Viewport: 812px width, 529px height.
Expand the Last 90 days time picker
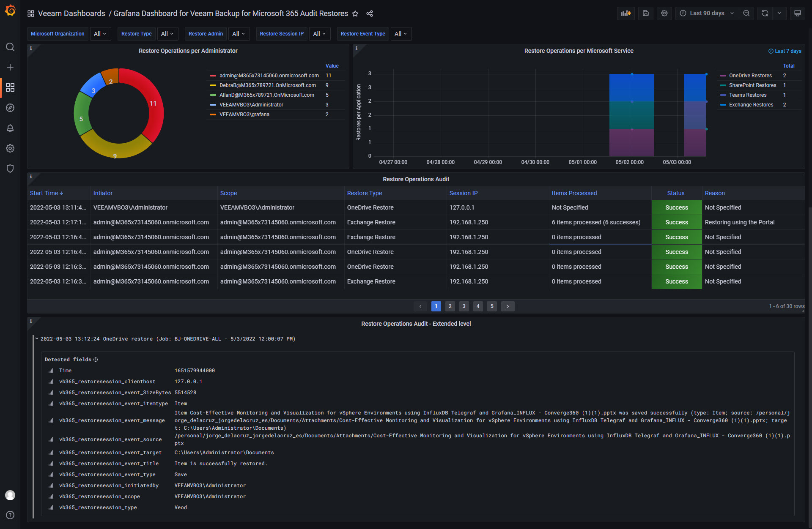tap(707, 13)
